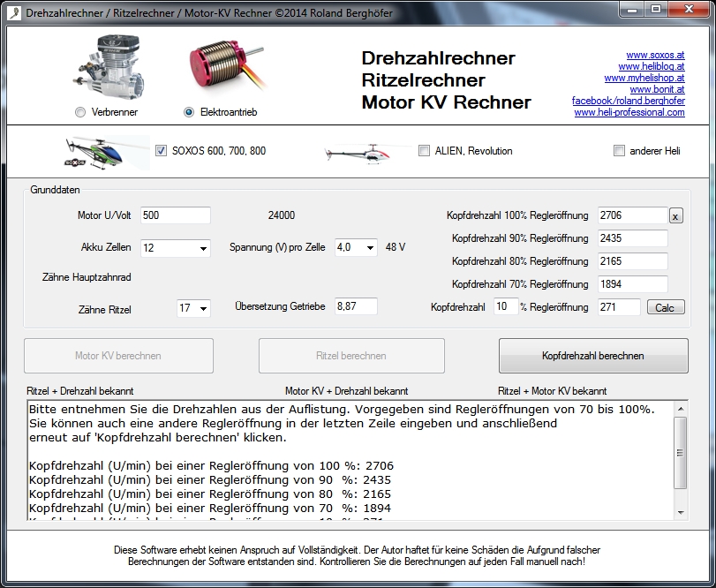Viewport: 716px width, 588px height.
Task: Click the result line for 80 %: 2165
Action: 209,494
